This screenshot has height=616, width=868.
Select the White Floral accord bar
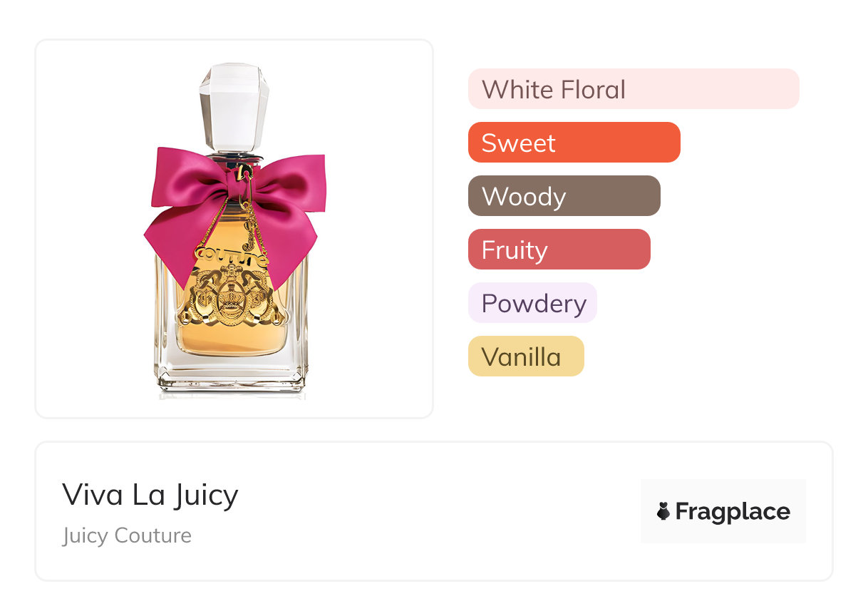pos(634,89)
